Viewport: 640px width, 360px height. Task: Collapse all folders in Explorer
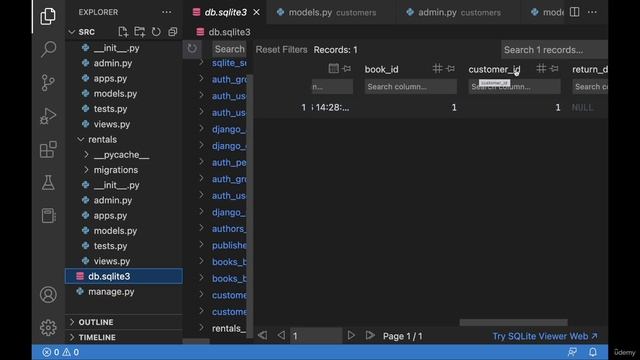coord(173,32)
